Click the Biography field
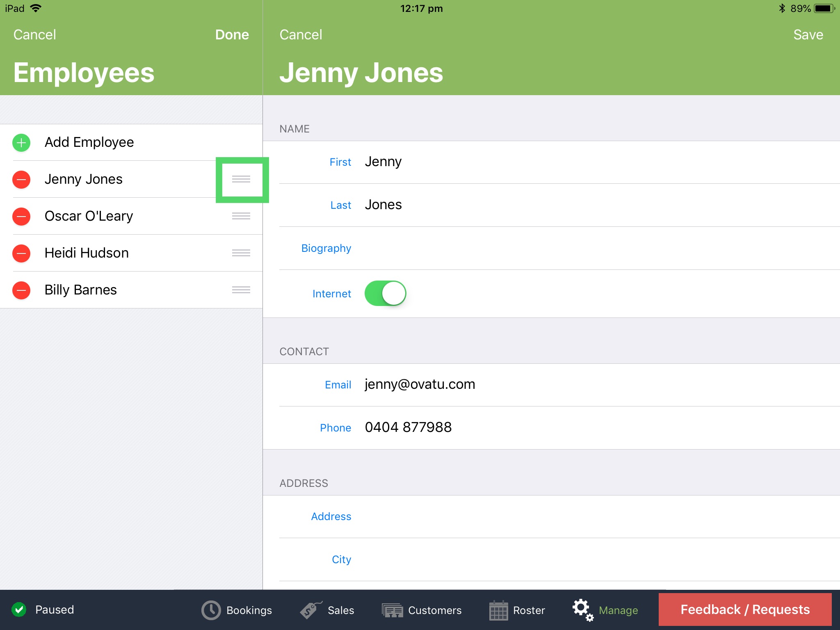 click(x=326, y=248)
